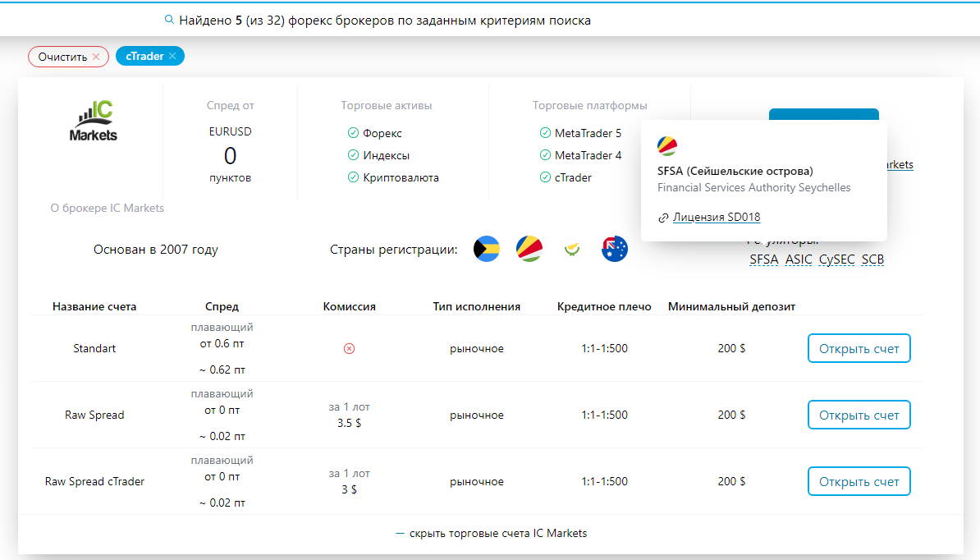Image resolution: width=980 pixels, height=560 pixels.
Task: Click Открыть счет for Standart account
Action: point(859,349)
